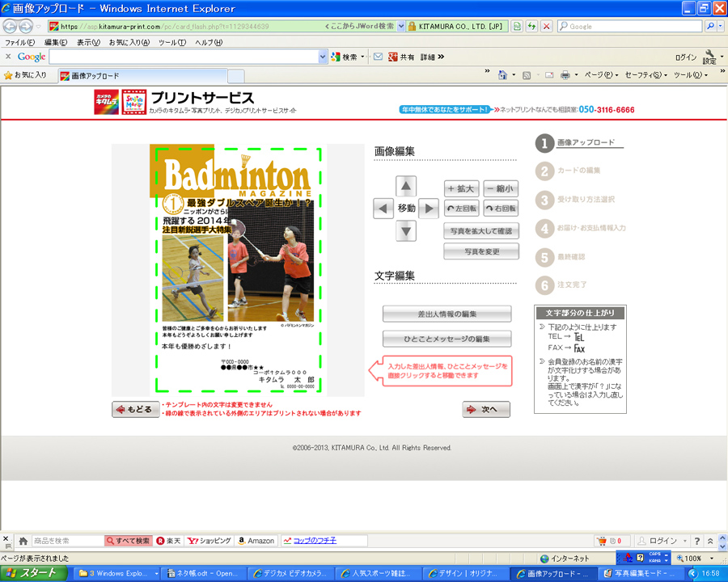Zoom in using the 拡大 button
728x582 pixels.
coord(461,188)
